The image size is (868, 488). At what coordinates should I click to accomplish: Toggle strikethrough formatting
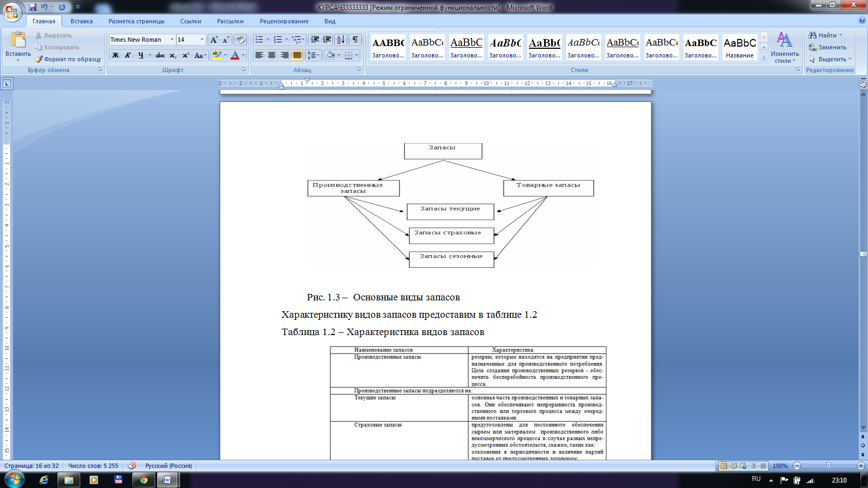[160, 55]
